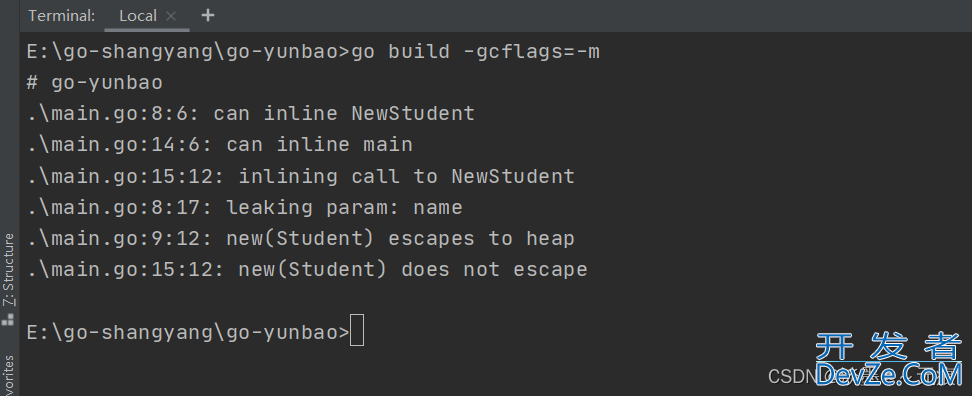The image size is (972, 396).
Task: Open the Favorites side tool window
Action: point(9,376)
